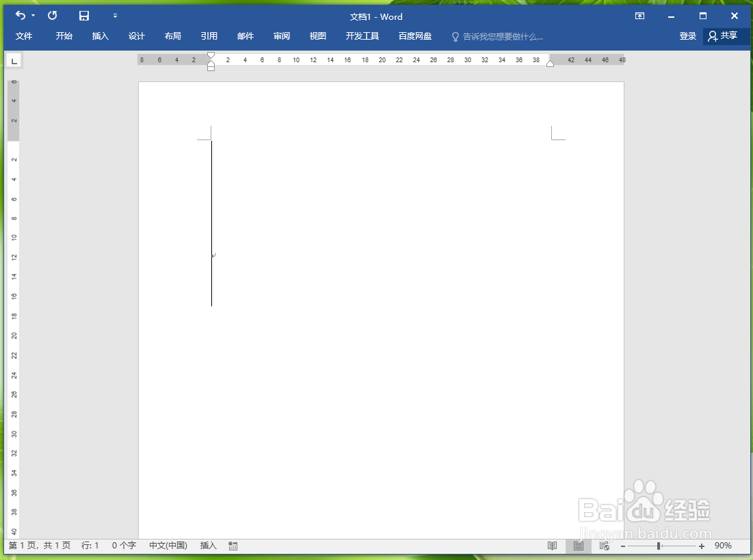Screen dimensions: 753x560
Task: Switch to Read Mode view icon
Action: pyautogui.click(x=552, y=546)
